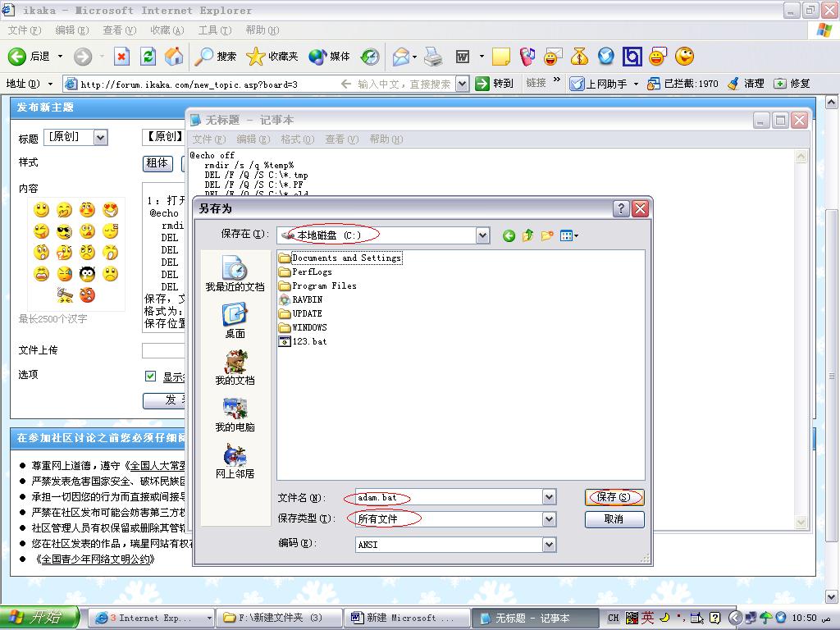Image resolution: width=840 pixels, height=630 pixels.
Task: Expand 上网助手 dropdown arrow
Action: (636, 84)
